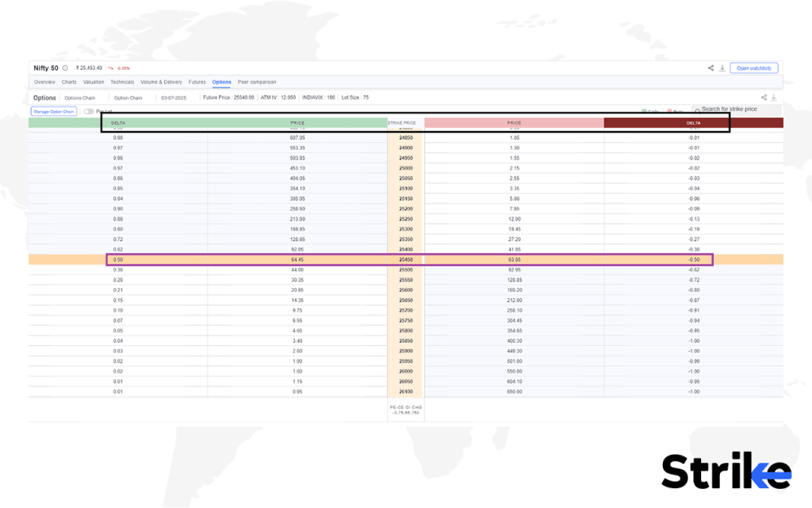Viewport: 812px width, 508px height.
Task: Toggle the Per Lot switch
Action: point(89,111)
